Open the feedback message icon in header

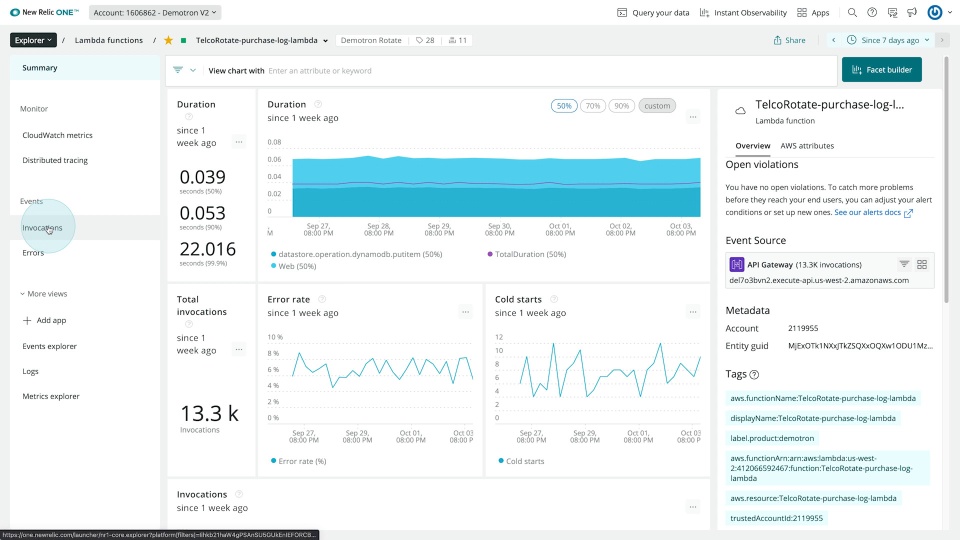click(892, 12)
